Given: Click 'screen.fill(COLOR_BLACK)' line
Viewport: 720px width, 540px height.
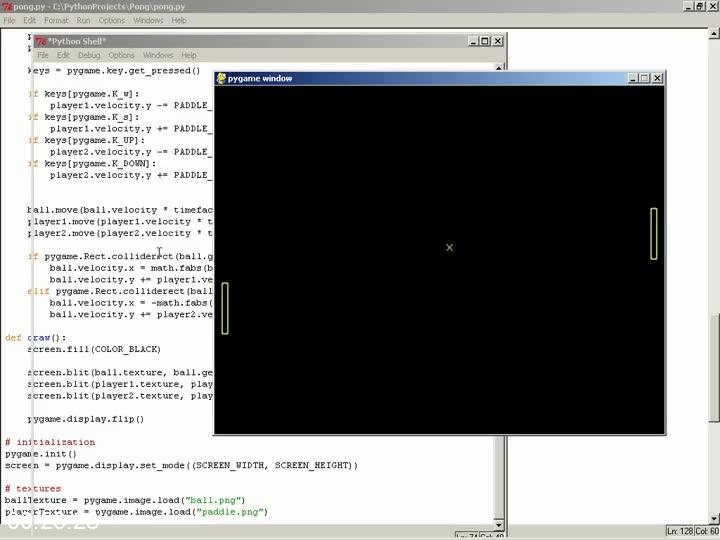Looking at the screenshot, I should pos(94,349).
